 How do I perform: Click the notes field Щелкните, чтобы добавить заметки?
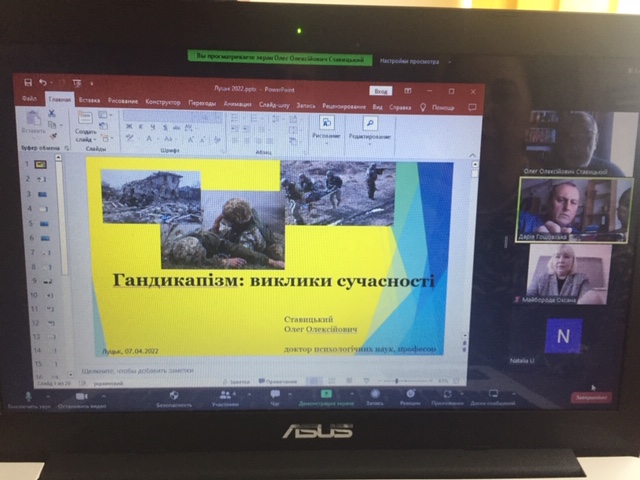pyautogui.click(x=138, y=371)
